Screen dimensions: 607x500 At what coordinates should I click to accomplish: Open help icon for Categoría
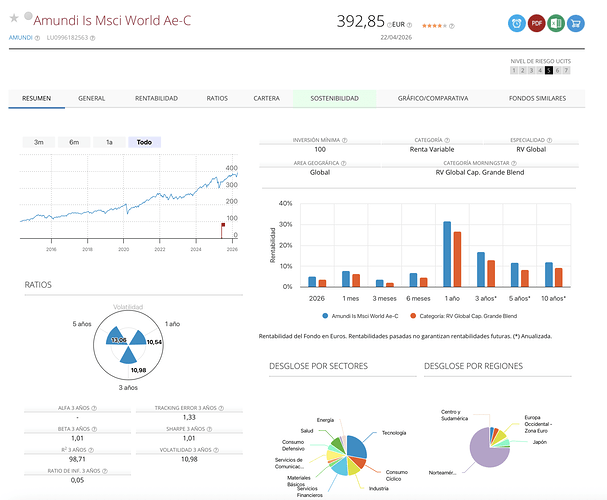click(447, 140)
